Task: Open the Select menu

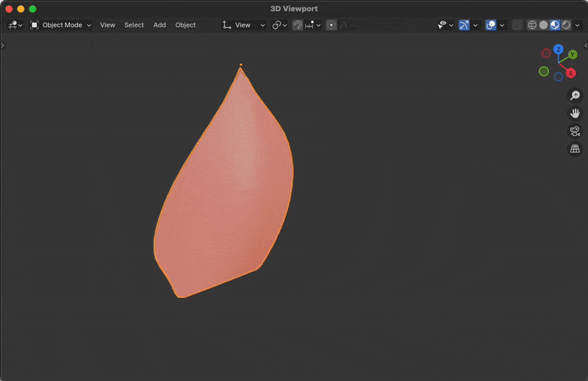Action: (134, 25)
